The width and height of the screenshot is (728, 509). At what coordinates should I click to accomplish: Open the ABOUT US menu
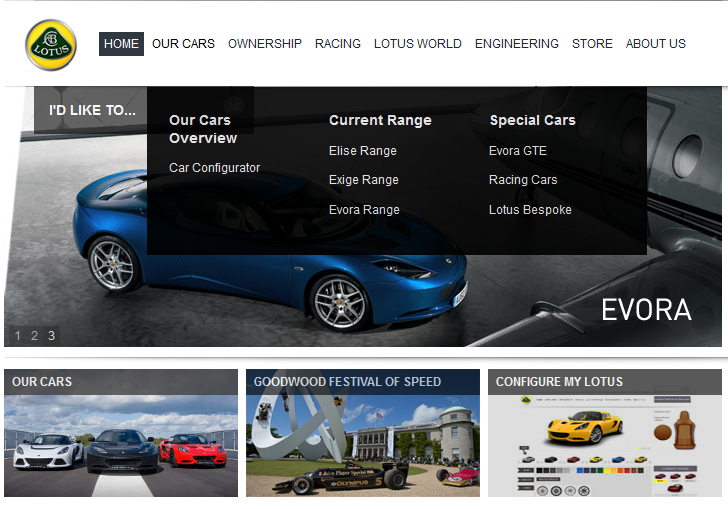(655, 44)
